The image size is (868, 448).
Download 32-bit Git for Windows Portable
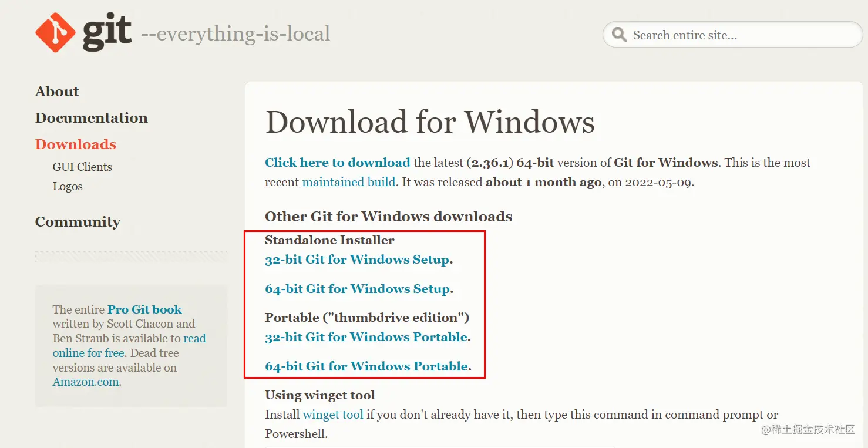(366, 337)
